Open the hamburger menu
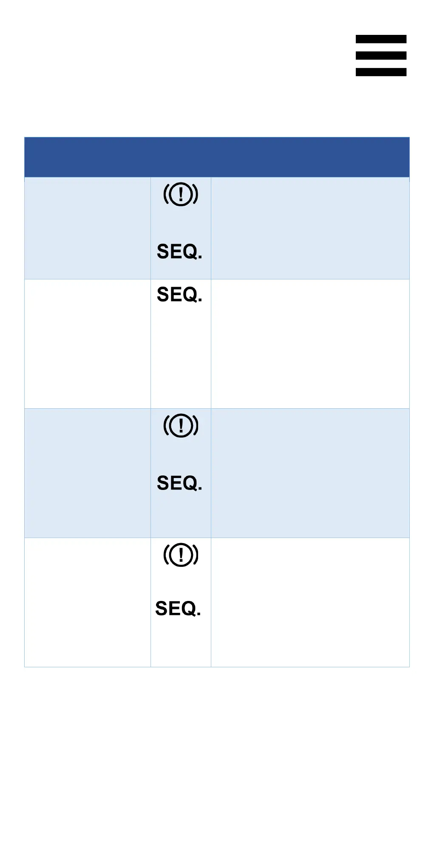The height and width of the screenshot is (868, 434). tap(381, 55)
